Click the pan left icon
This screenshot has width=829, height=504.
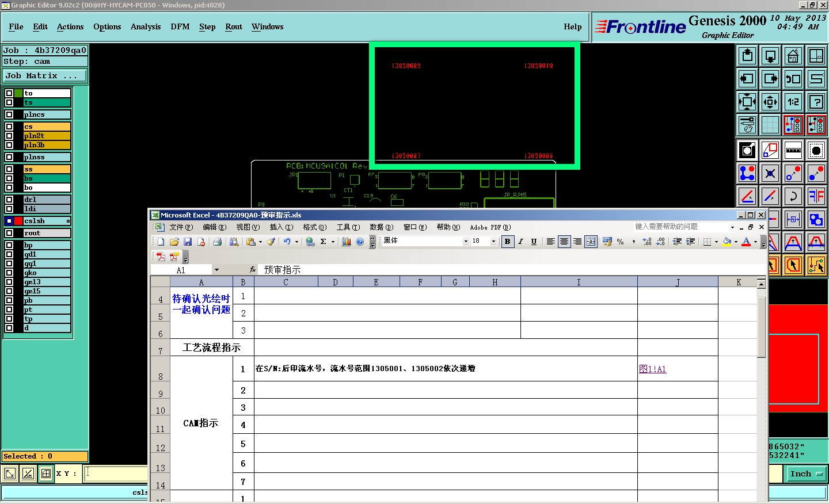[x=747, y=79]
